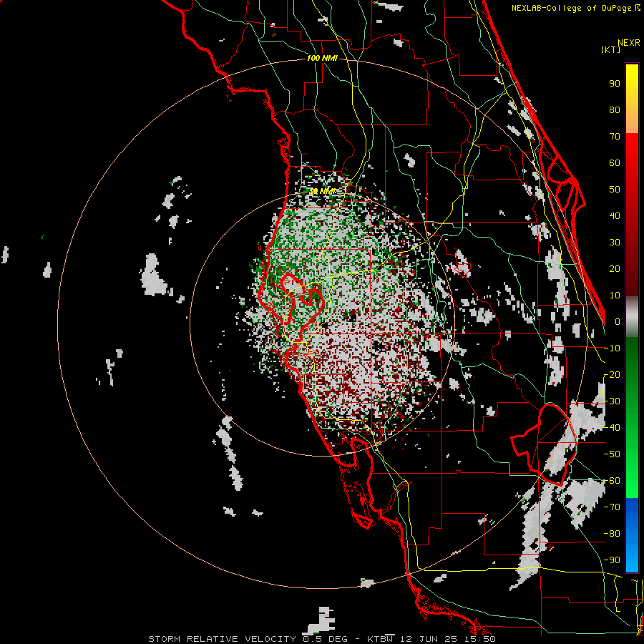The width and height of the screenshot is (644, 644).
Task: Click the "KTBW 12 JUN 25 15:50" timestamp text
Action: (431, 639)
